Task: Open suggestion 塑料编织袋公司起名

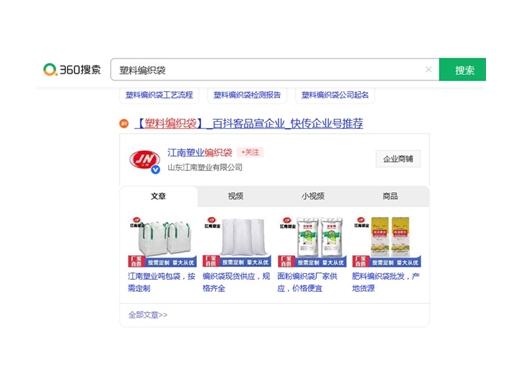Action: 335,95
